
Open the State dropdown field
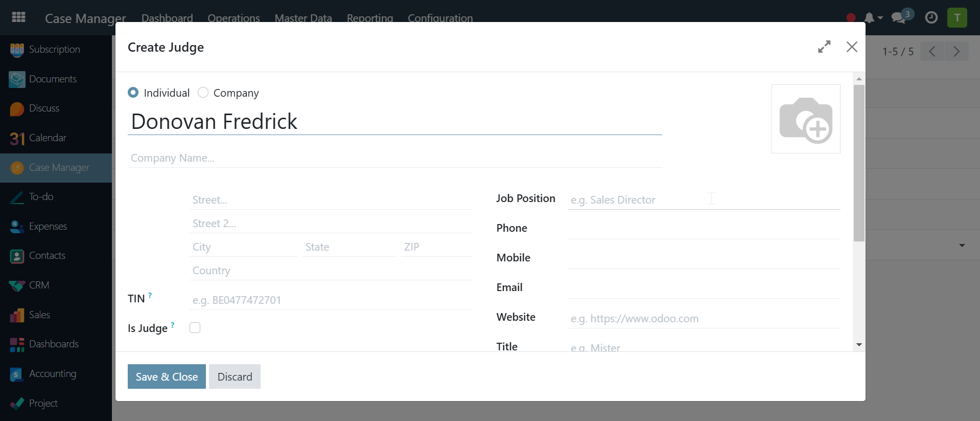click(x=348, y=247)
